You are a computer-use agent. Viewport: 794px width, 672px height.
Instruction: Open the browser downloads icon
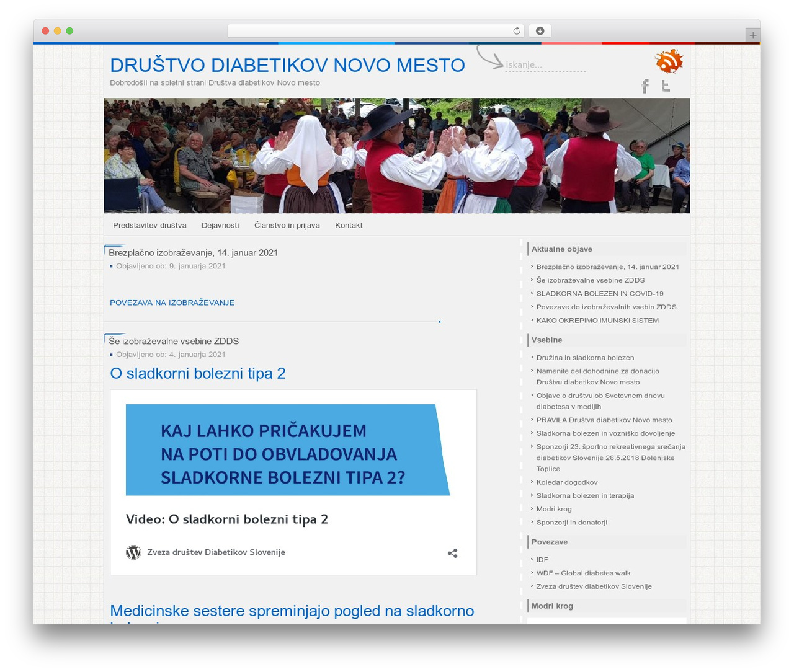540,31
